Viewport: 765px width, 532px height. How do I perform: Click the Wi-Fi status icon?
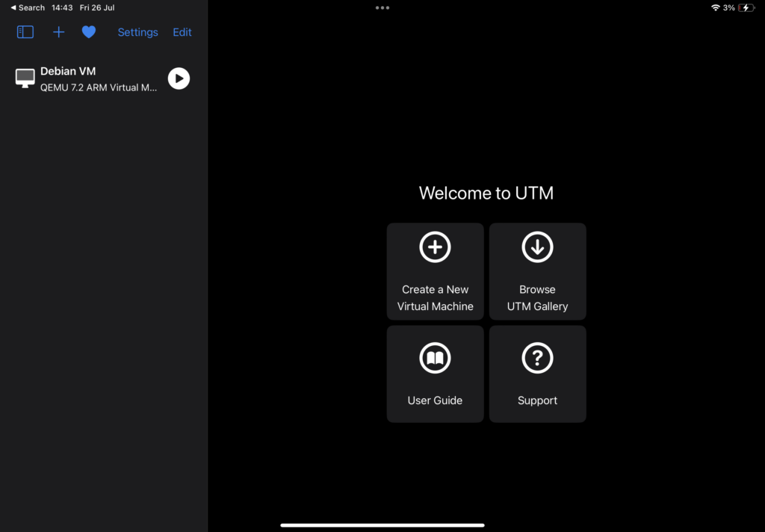tap(715, 7)
